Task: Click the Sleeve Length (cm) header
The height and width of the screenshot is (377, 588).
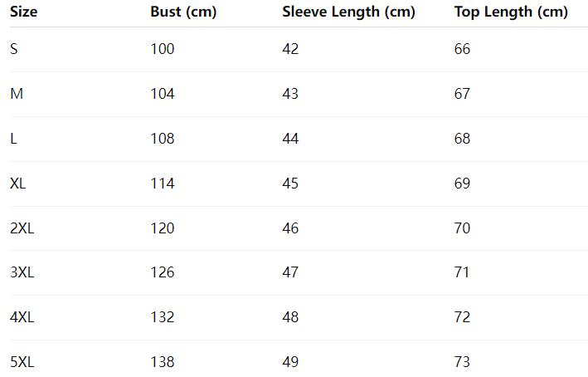Action: [348, 12]
